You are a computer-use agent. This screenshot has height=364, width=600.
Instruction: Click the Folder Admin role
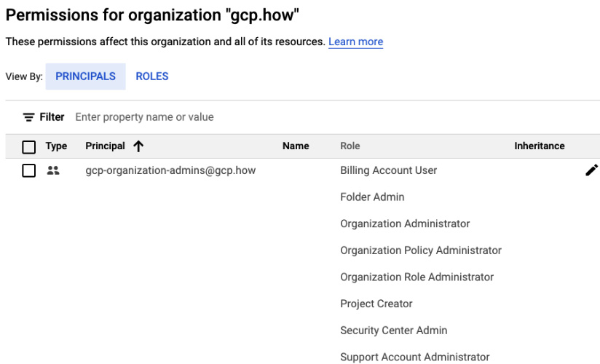coord(372,197)
